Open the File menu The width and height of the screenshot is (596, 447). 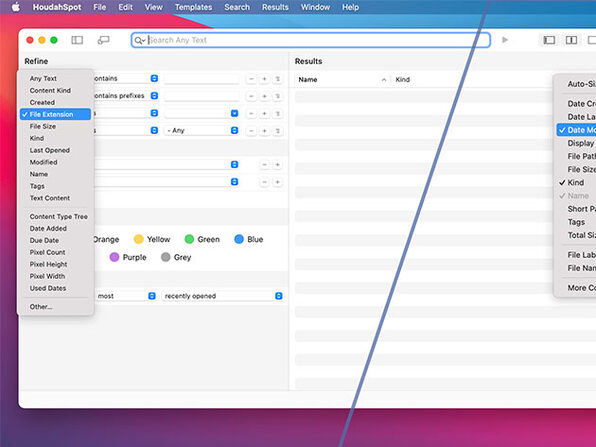tap(100, 7)
